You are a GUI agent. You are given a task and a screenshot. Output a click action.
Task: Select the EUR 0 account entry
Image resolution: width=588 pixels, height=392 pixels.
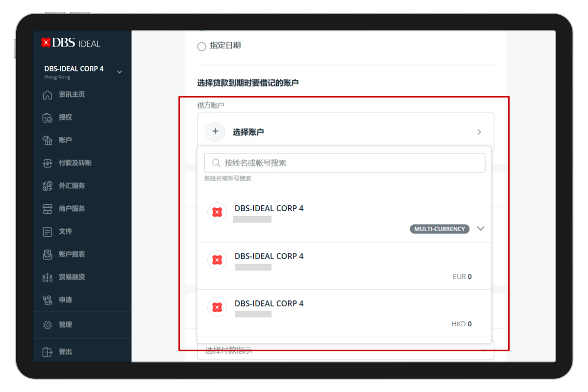344,266
